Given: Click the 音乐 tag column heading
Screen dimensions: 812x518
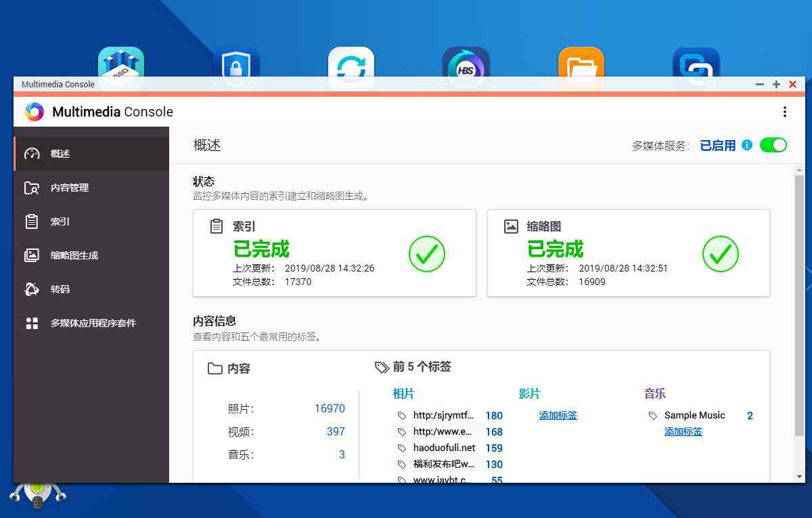Looking at the screenshot, I should pos(655,393).
